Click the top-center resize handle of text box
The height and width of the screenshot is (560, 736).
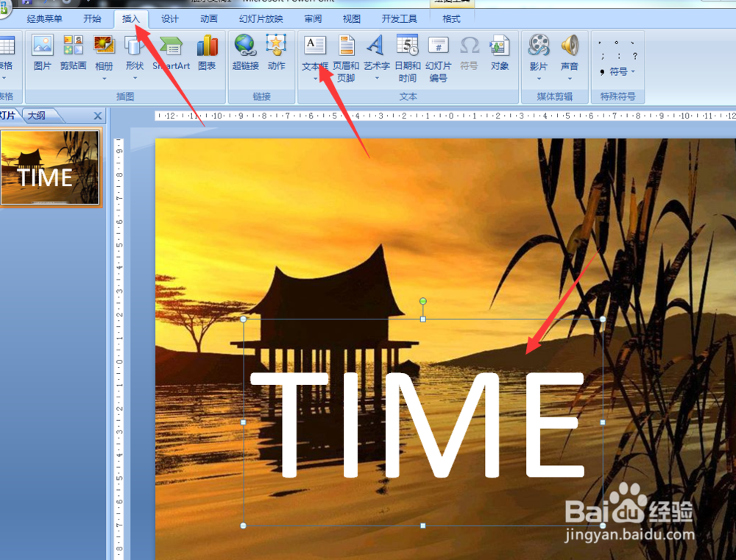[x=423, y=319]
